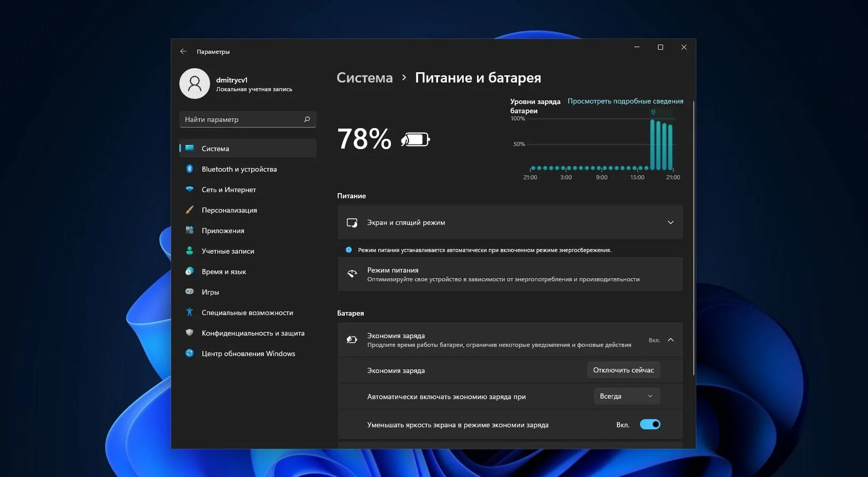Click the Найти параметр search field
The image size is (868, 477).
[248, 119]
